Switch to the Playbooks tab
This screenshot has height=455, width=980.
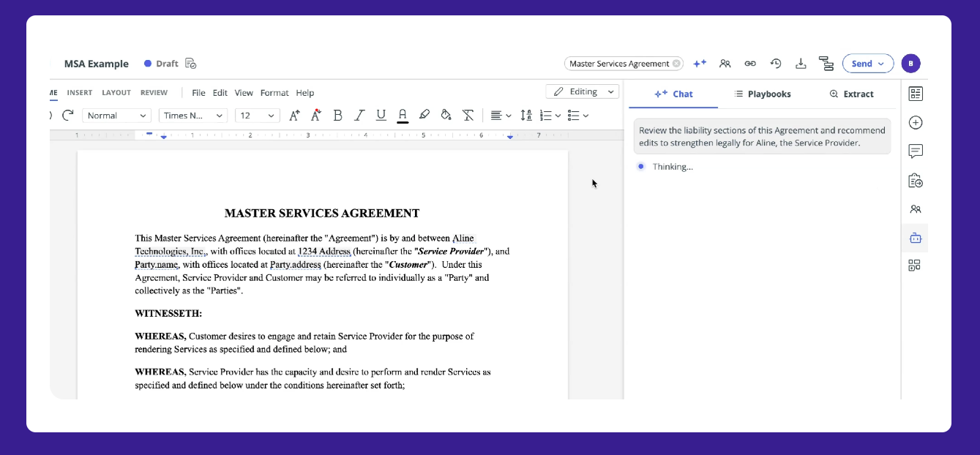click(763, 94)
